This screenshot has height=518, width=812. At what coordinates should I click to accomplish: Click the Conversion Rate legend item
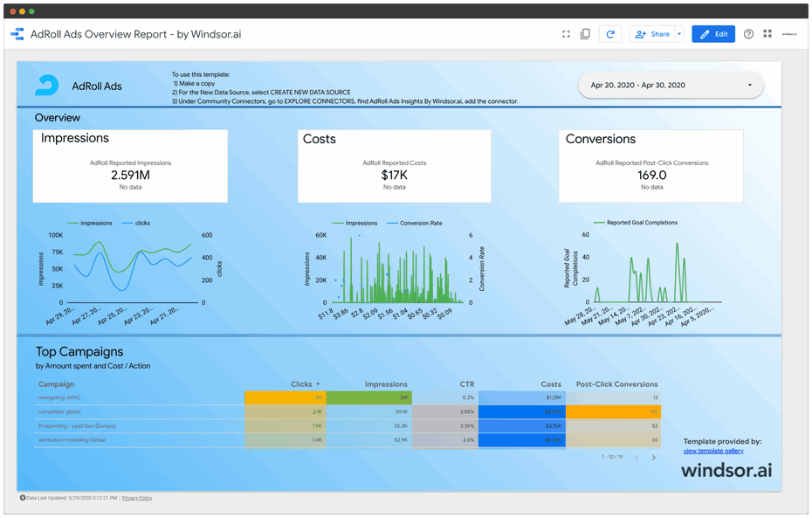pyautogui.click(x=414, y=224)
